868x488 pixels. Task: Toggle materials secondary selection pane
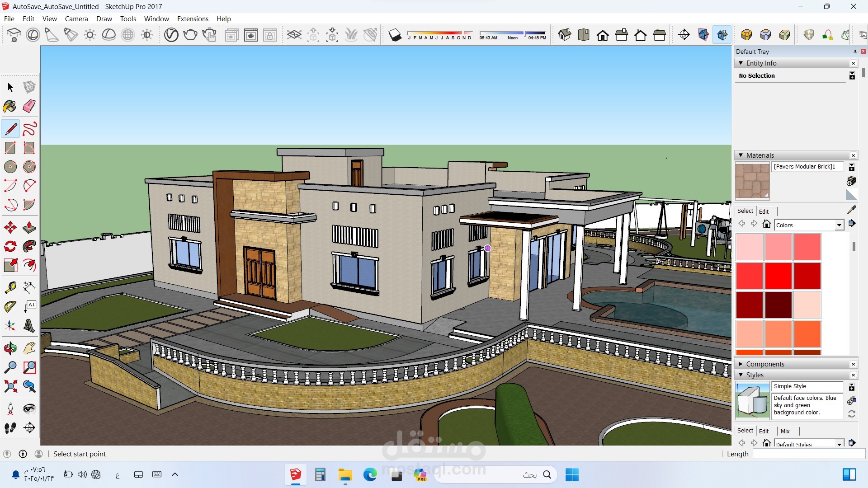(852, 168)
